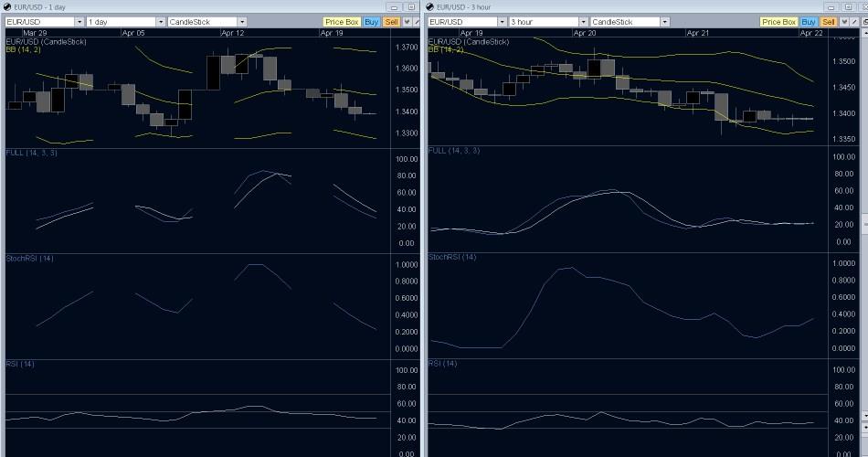Viewport: 868px width, 457px height.
Task: Click 1.3700 price level on 1 day chart
Action: (407, 48)
